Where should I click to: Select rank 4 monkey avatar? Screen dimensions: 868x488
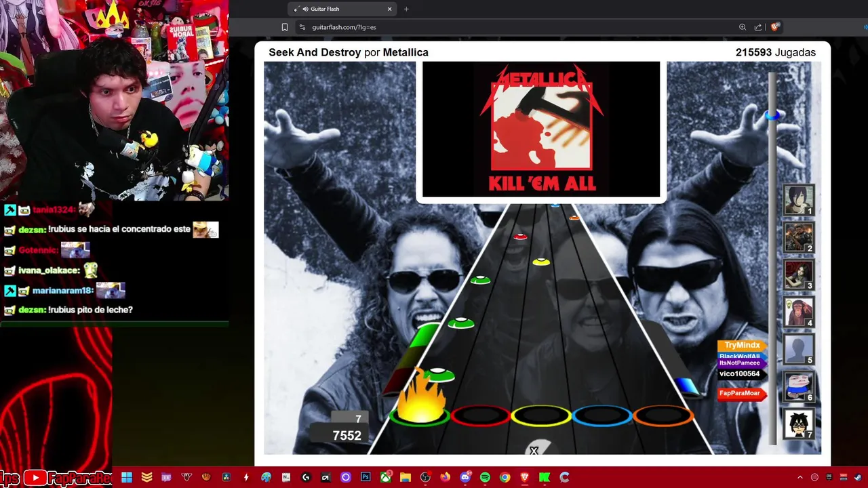[798, 312]
